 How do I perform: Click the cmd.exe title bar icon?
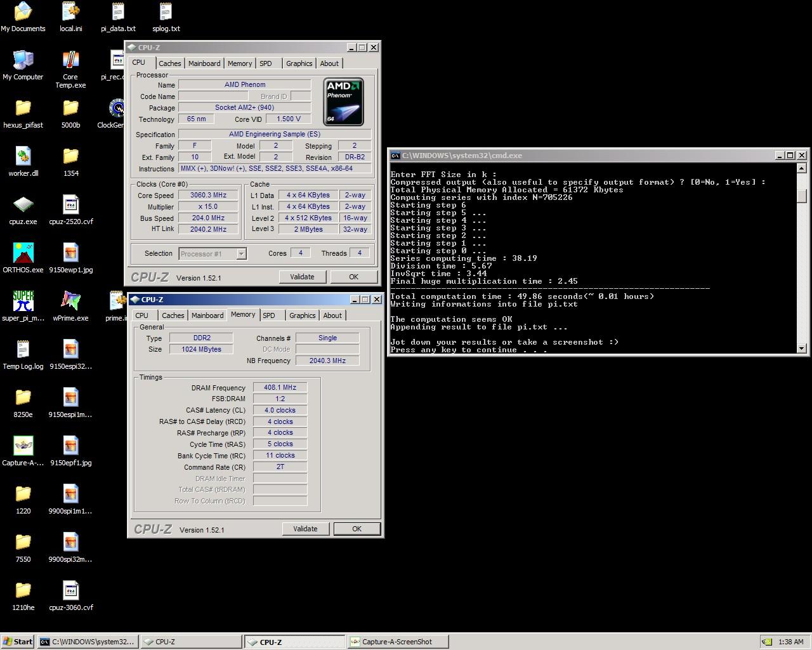pos(395,156)
